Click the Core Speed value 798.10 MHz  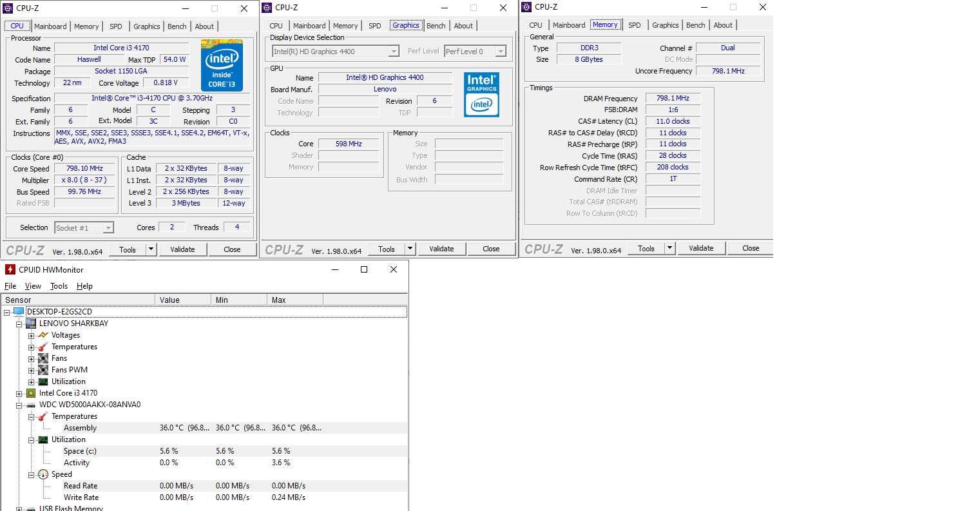(x=84, y=169)
